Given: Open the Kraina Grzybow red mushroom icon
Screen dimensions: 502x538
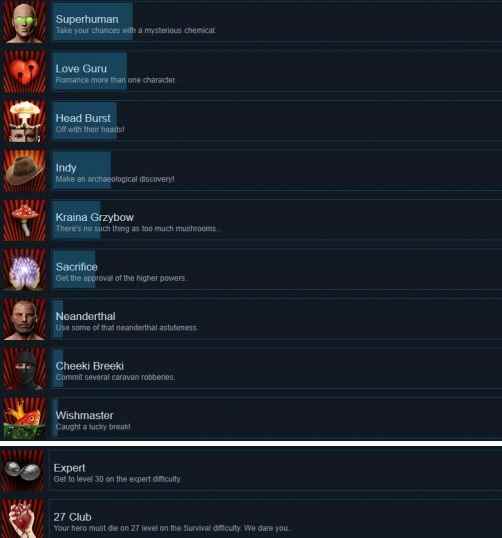Looking at the screenshot, I should (24, 220).
